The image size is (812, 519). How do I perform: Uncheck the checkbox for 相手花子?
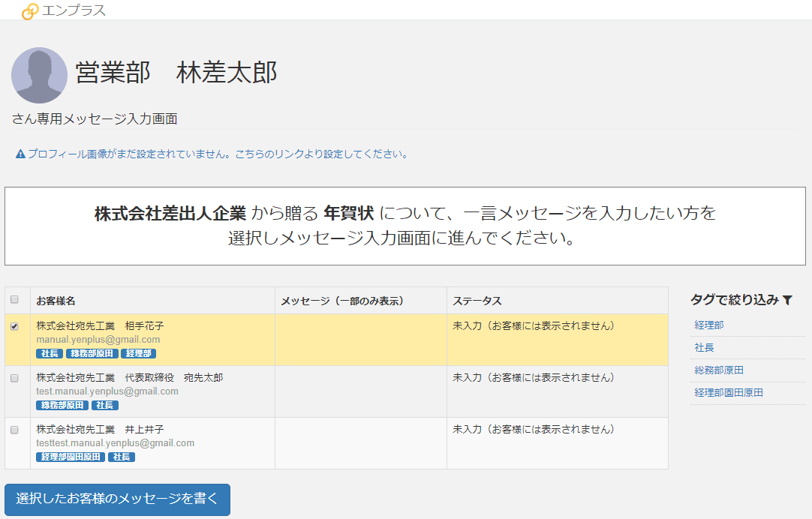tap(14, 327)
